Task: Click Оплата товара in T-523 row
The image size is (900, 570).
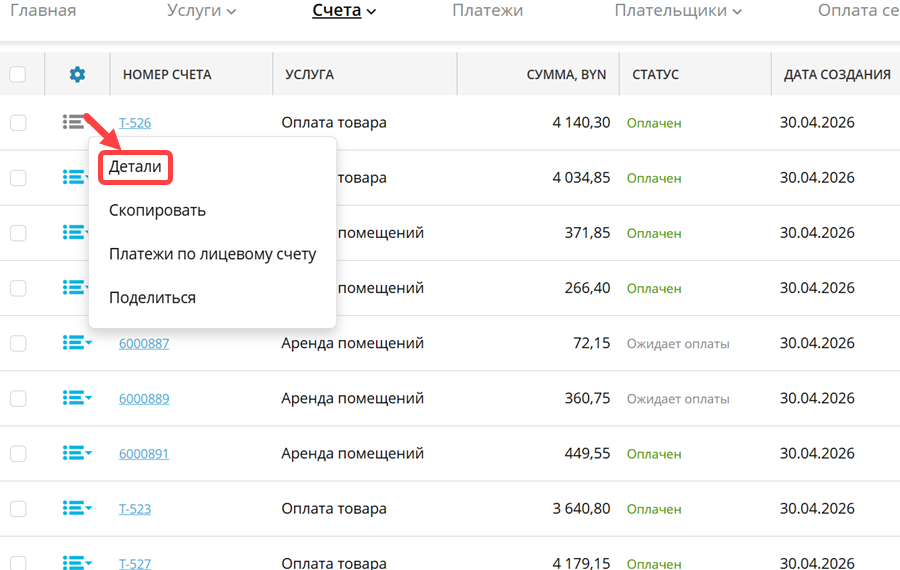Action: point(333,509)
